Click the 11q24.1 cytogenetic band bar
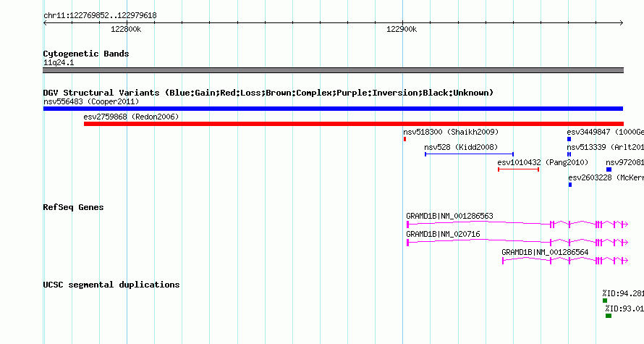 [x=333, y=70]
